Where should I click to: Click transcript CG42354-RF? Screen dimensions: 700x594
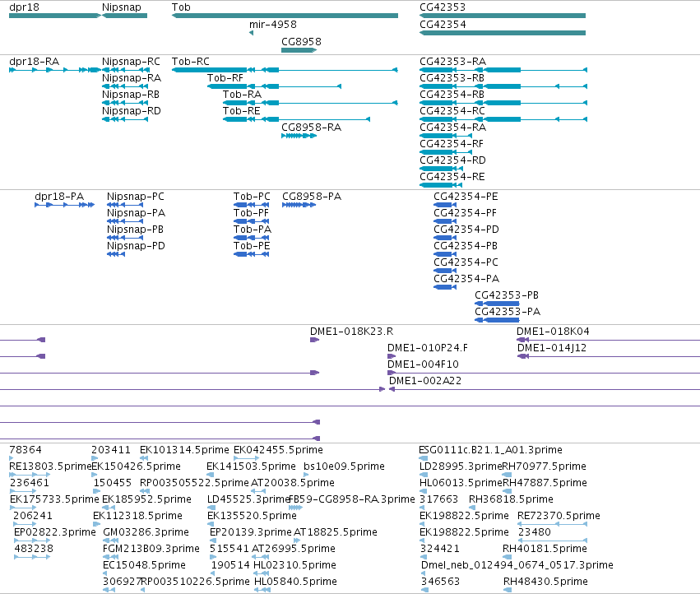(446, 152)
